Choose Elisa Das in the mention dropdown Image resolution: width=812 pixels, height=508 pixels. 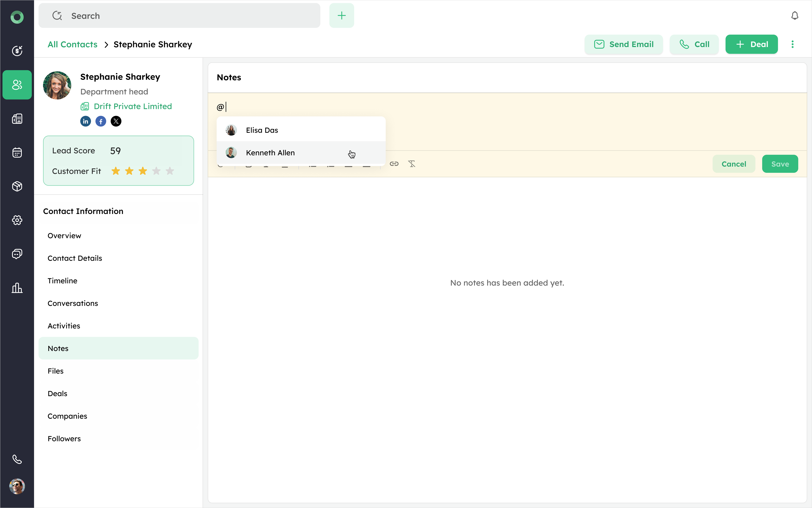click(262, 130)
